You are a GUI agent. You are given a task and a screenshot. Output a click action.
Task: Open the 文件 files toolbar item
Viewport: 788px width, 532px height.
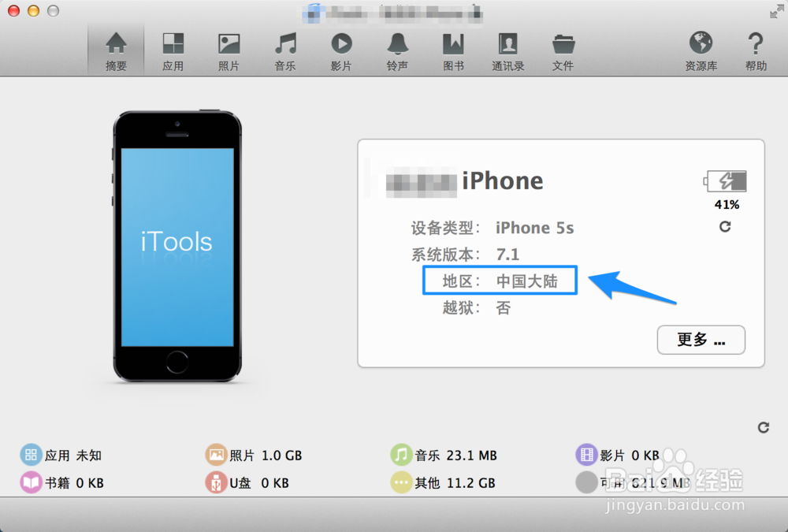tap(563, 50)
